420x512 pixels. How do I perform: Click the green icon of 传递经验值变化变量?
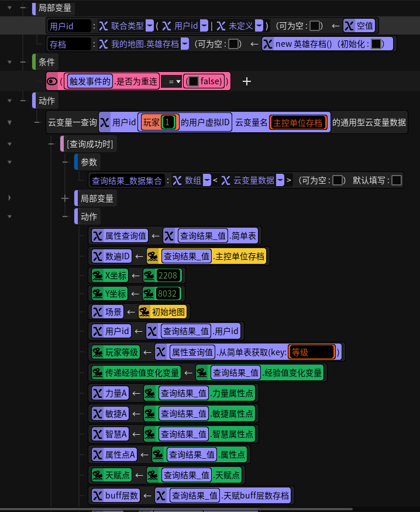tap(98, 373)
